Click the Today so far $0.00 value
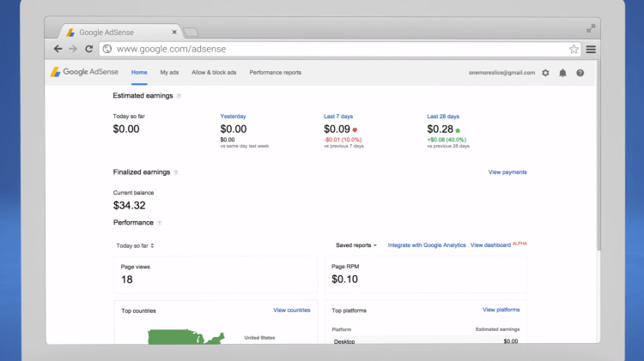Image resolution: width=644 pixels, height=361 pixels. [126, 129]
